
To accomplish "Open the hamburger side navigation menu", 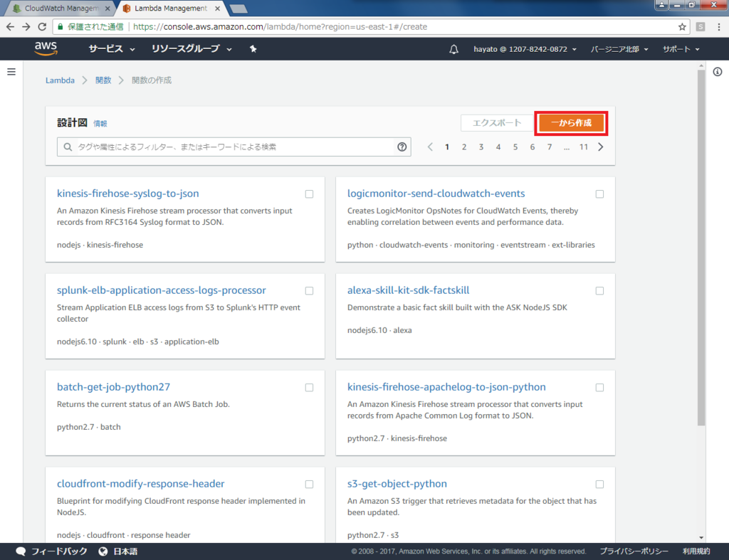I will click(x=11, y=72).
